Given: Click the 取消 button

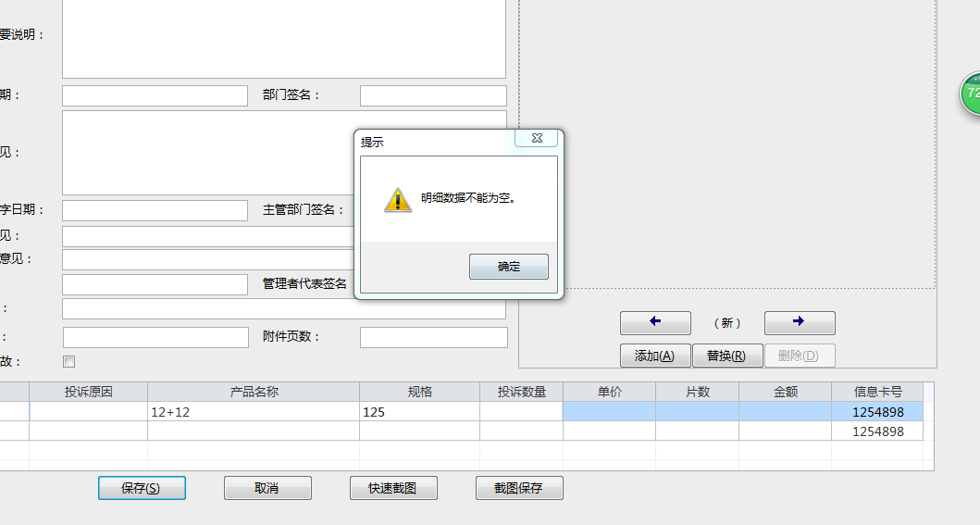Looking at the screenshot, I should click(x=267, y=488).
